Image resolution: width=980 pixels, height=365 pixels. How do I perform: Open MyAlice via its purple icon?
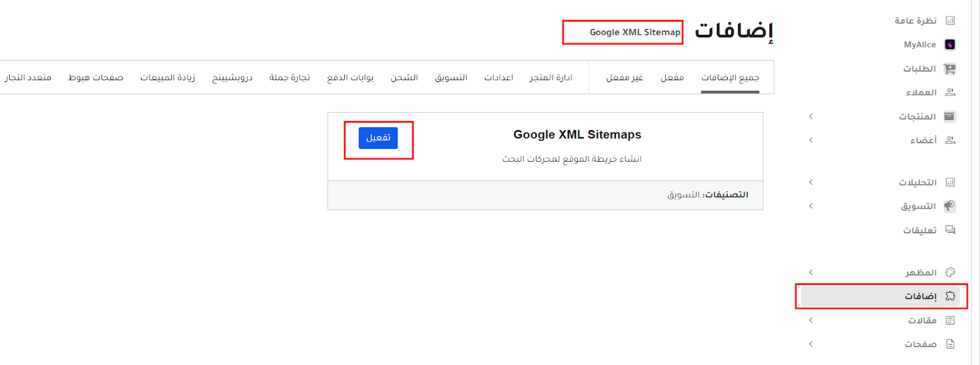(950, 45)
